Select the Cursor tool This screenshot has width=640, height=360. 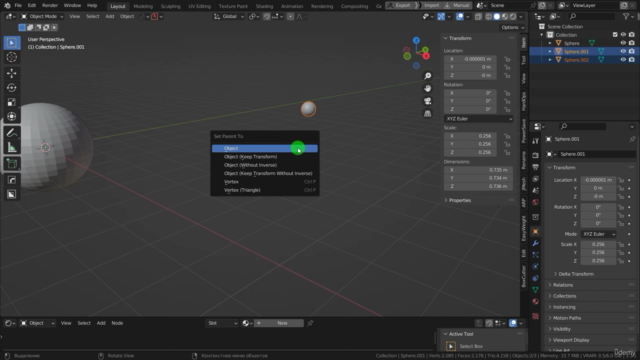coord(12,57)
